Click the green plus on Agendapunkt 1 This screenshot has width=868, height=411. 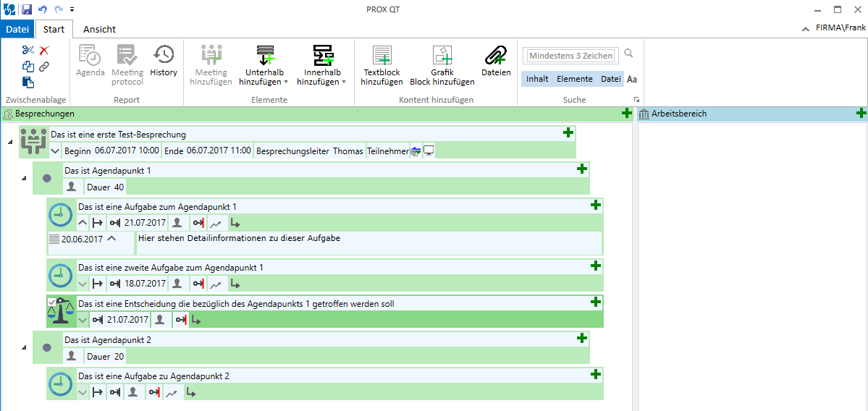point(582,169)
